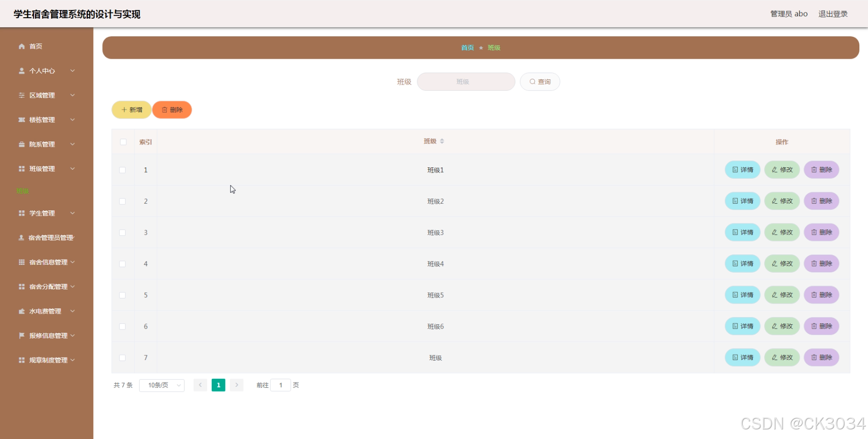Open 报修信息管理 via its flag icon
The image size is (868, 439).
(22, 335)
